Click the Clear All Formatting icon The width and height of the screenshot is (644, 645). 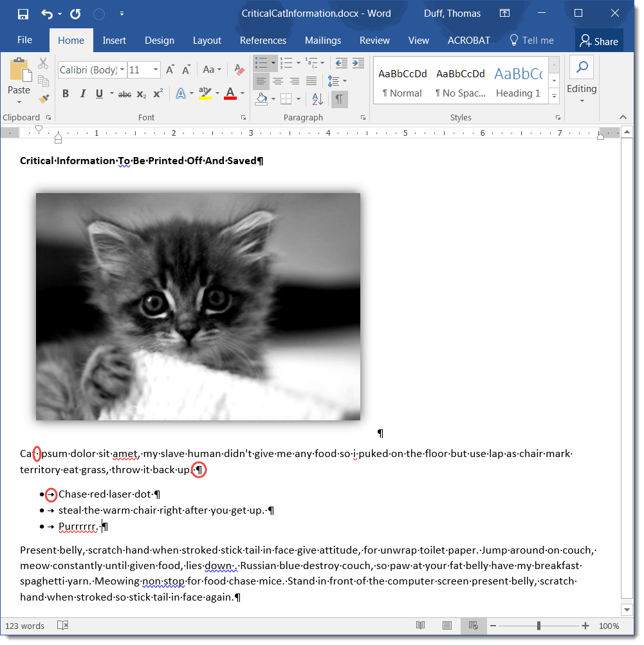click(239, 68)
